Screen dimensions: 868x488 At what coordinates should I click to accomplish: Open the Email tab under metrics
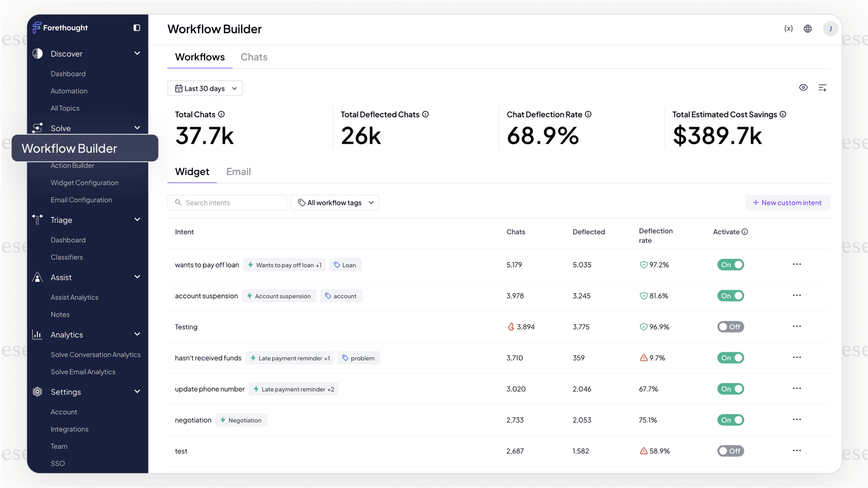pos(238,171)
